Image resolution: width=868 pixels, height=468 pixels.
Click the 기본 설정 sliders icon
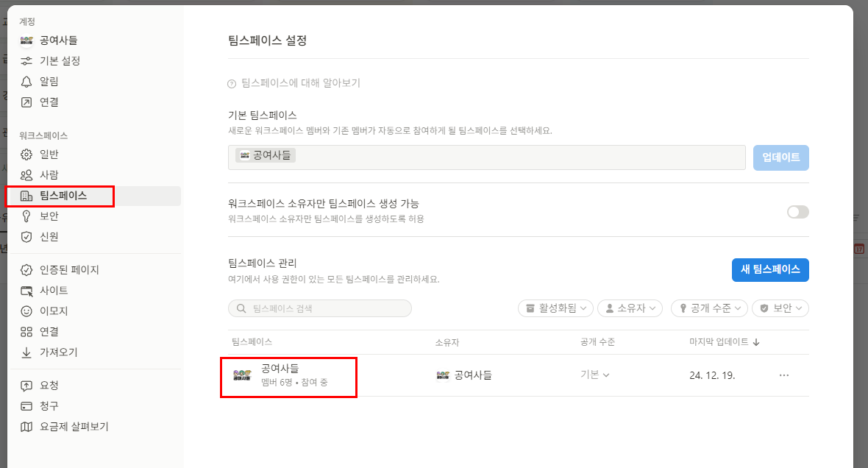(x=26, y=61)
